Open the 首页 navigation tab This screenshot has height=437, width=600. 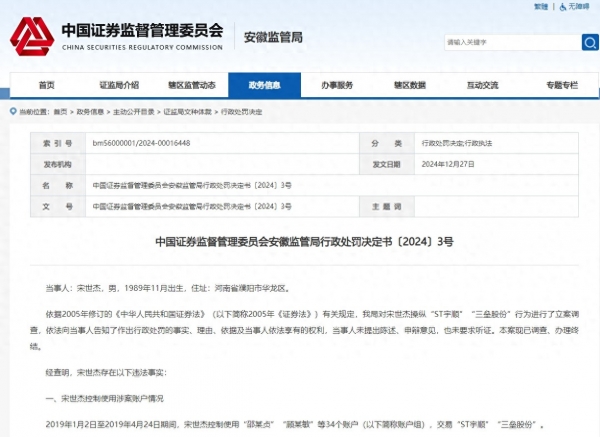(x=46, y=85)
